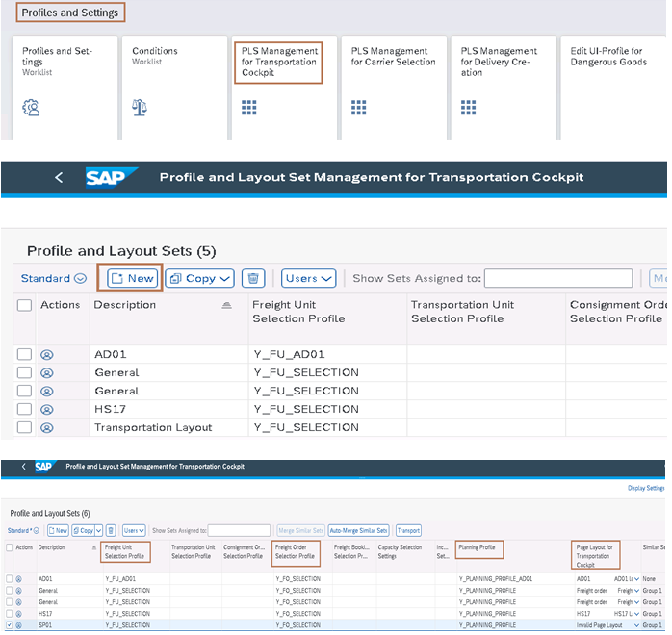Expand the arrow beside Copy in Sets (6) toolbar
Image resolution: width=672 pixels, height=635 pixels.
(x=98, y=530)
